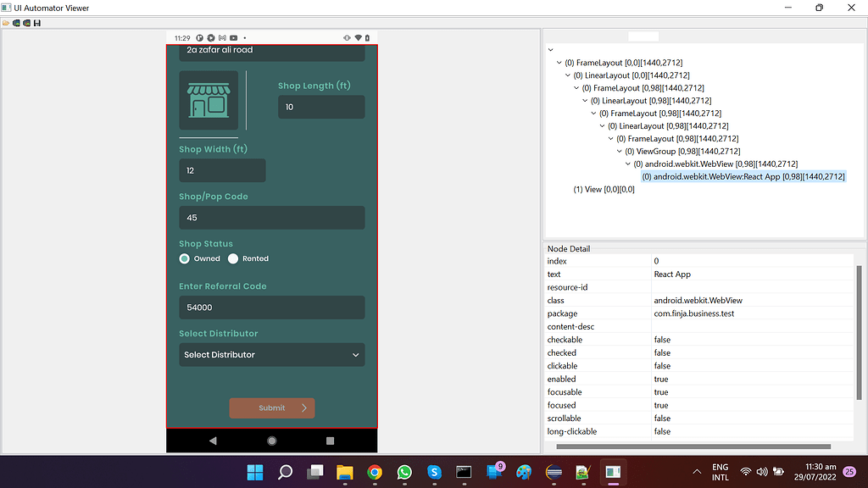
Task: Tap the emulator Home circle button
Action: (271, 440)
